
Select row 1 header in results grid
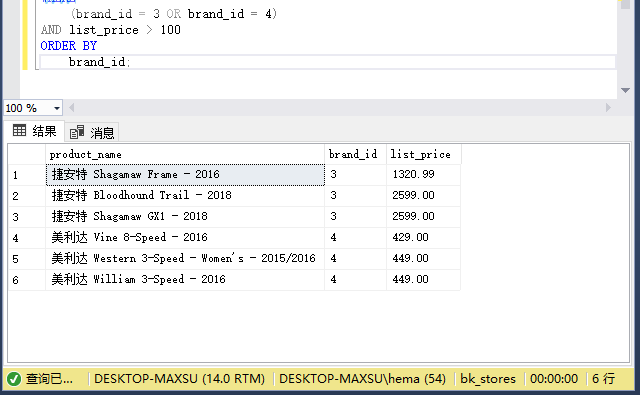click(27, 175)
